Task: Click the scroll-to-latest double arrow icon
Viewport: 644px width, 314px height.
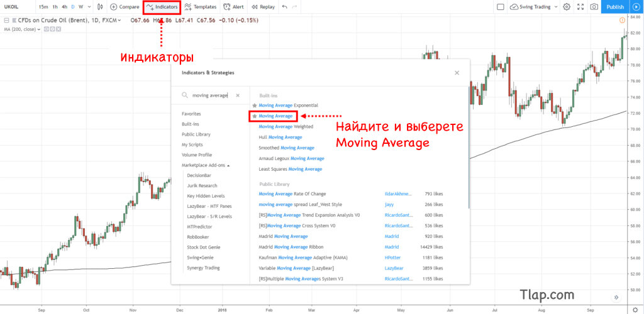Action: pyautogui.click(x=616, y=297)
